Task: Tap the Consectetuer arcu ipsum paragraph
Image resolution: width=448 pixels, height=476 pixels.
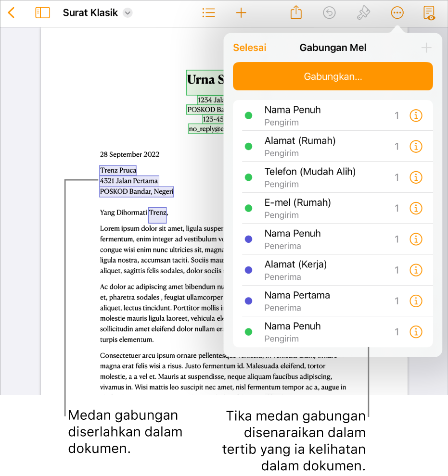Action: (223, 371)
